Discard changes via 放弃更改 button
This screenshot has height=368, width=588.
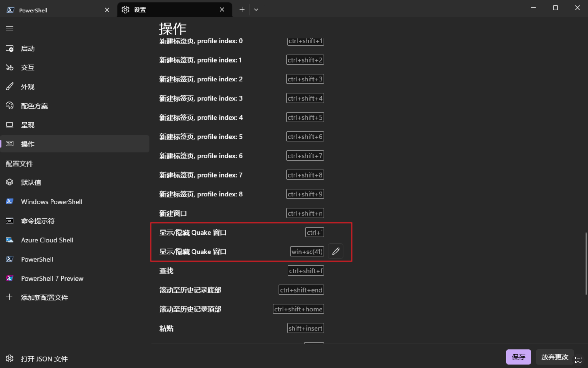pyautogui.click(x=554, y=357)
